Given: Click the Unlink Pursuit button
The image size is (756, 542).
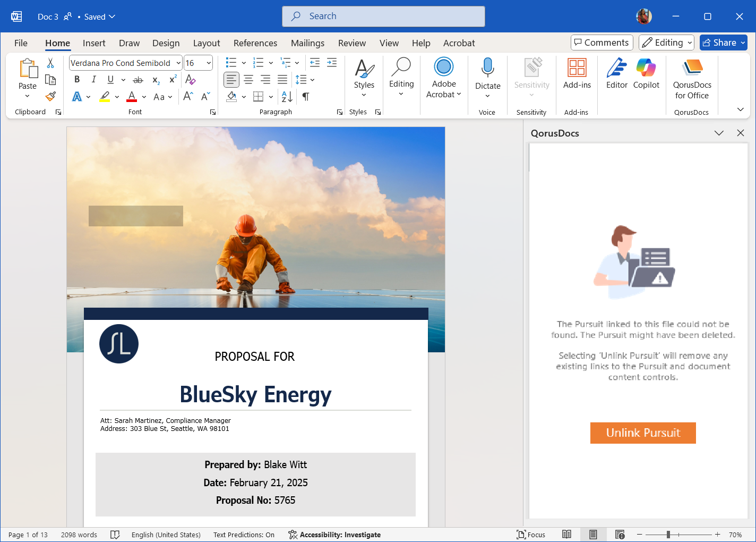Looking at the screenshot, I should [642, 433].
